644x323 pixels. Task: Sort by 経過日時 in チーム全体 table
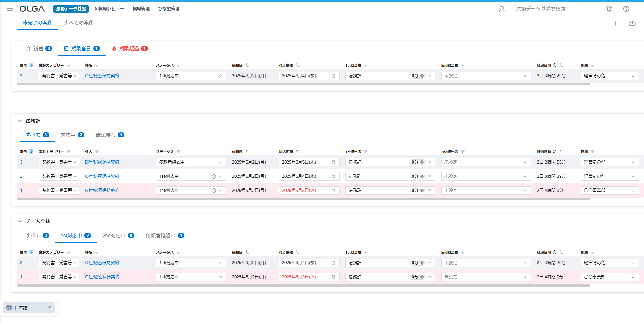[x=561, y=252]
